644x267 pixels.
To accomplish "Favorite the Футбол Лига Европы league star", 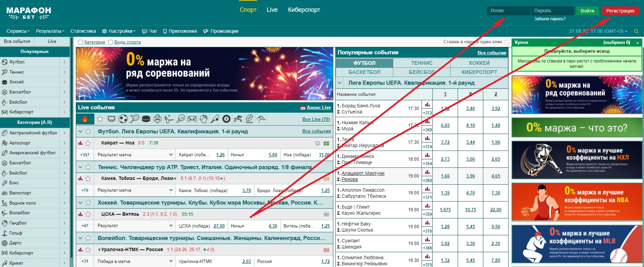I will [88, 131].
